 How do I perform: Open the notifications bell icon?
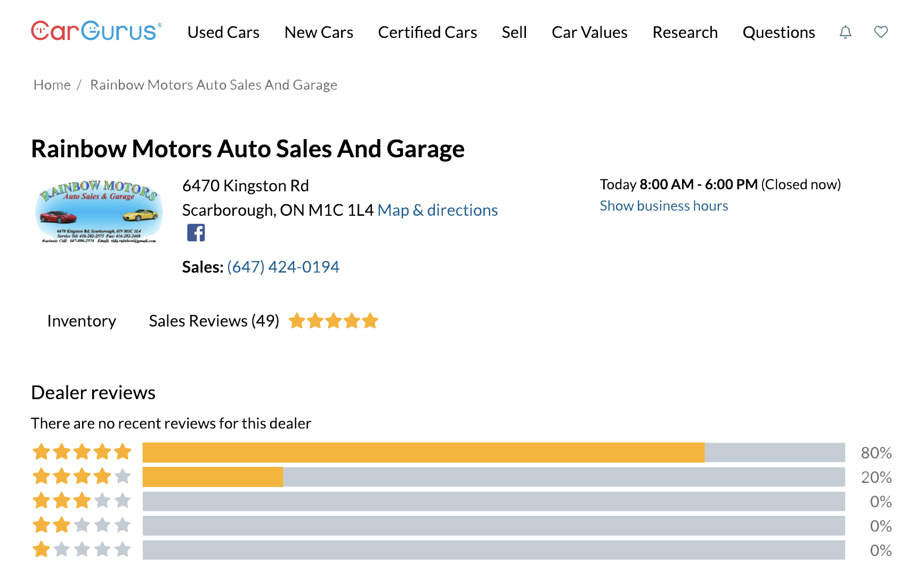point(845,32)
